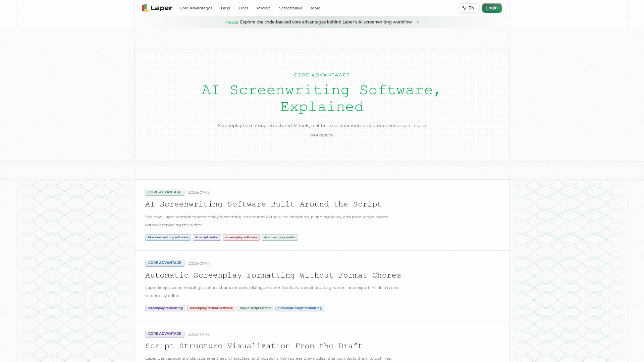Click the translate icon beside EN

point(464,8)
